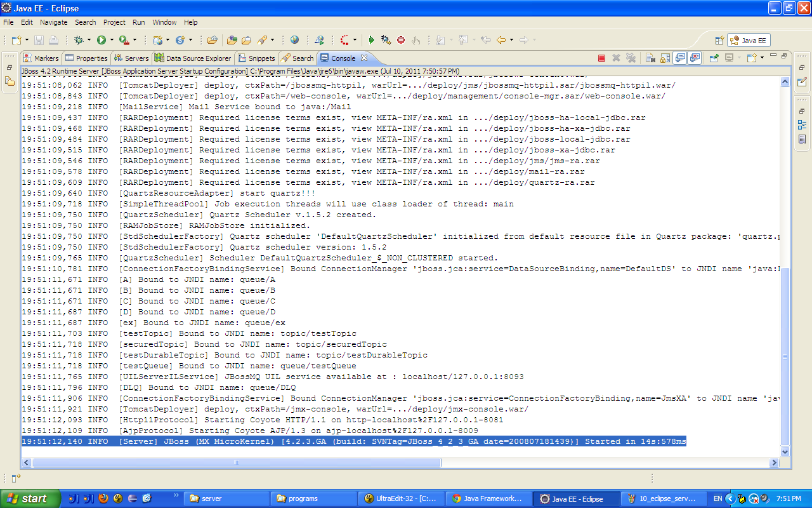This screenshot has height=508, width=812.
Task: Remove all terminated launches
Action: coord(631,57)
